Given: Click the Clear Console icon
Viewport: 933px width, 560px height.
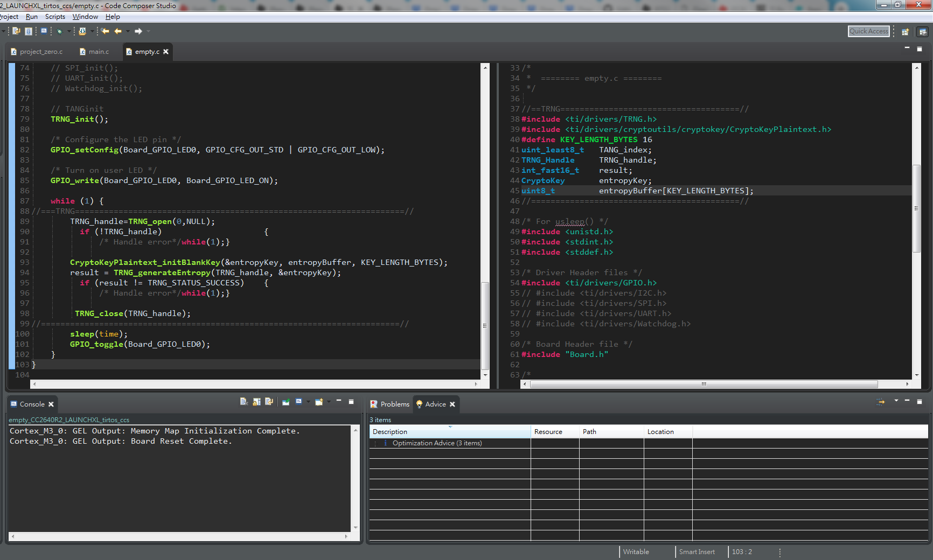Looking at the screenshot, I should tap(243, 402).
